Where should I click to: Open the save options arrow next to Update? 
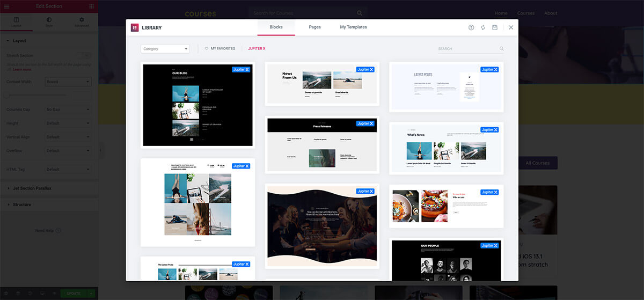(x=91, y=294)
